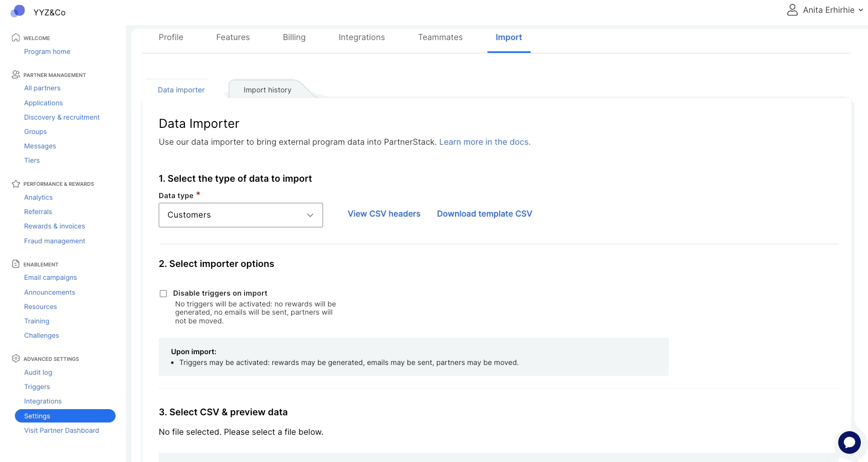Enable Disable triggers on import checkbox
868x462 pixels.
pos(163,294)
